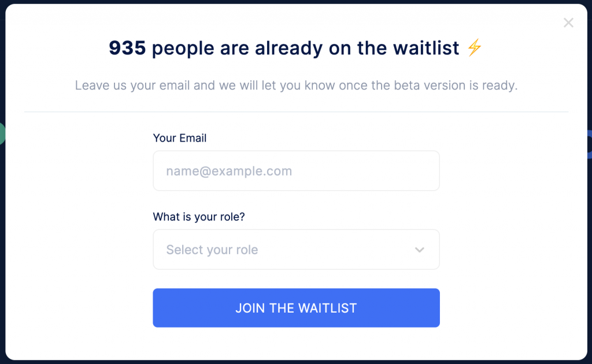Image resolution: width=592 pixels, height=364 pixels.
Task: Click the green circle at left edge
Action: point(2,133)
